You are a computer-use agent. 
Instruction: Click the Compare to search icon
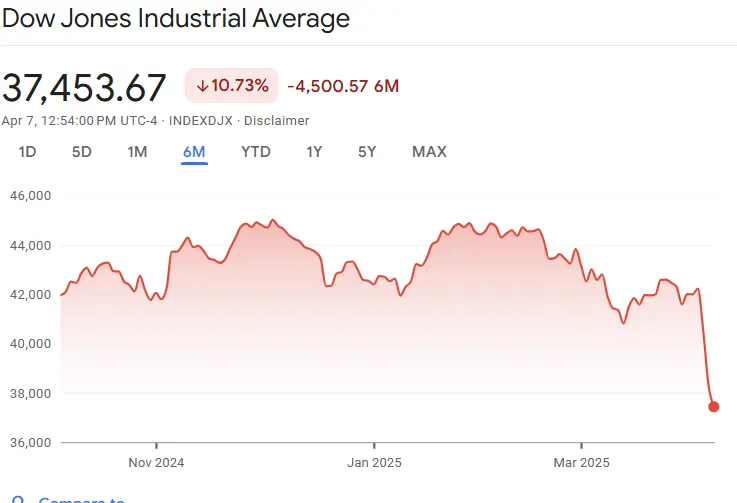click(14, 499)
